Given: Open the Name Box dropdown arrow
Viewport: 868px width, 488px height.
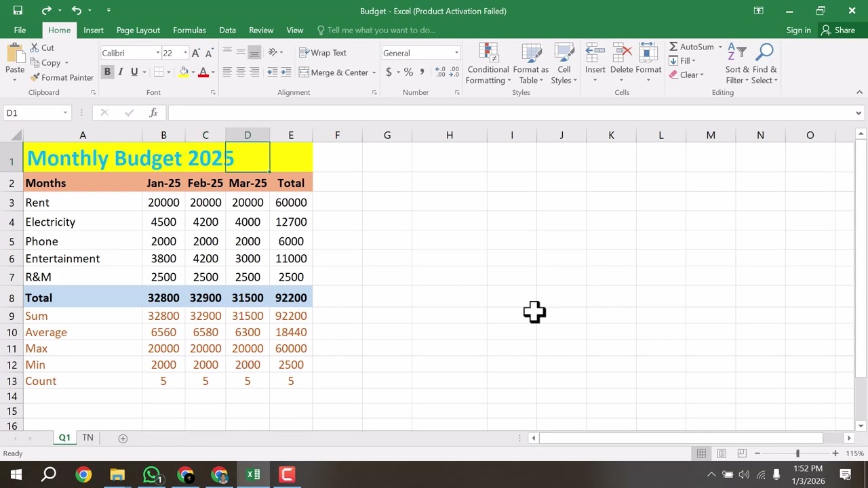Looking at the screenshot, I should click(65, 113).
